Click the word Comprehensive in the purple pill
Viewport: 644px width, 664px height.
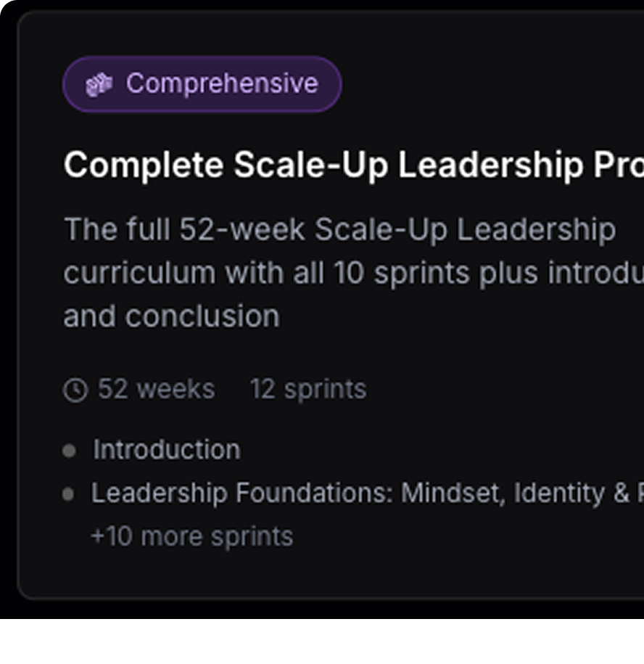(x=222, y=84)
